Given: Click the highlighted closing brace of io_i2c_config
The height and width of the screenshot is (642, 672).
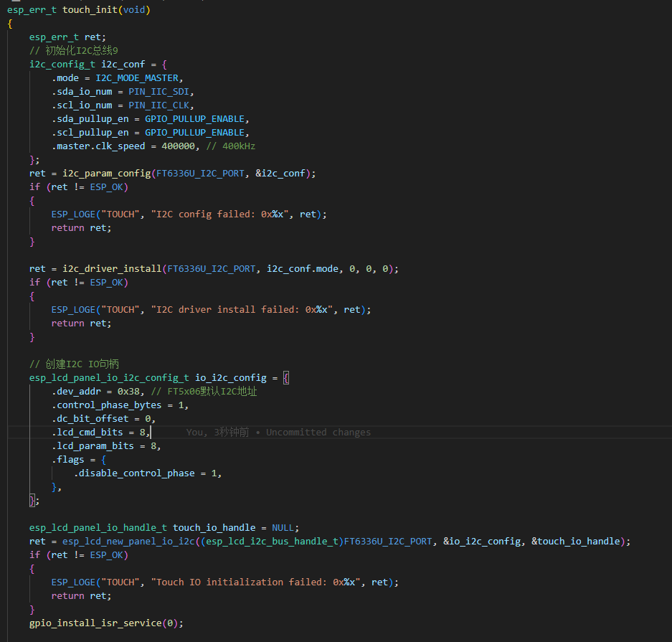Looking at the screenshot, I should click(32, 501).
